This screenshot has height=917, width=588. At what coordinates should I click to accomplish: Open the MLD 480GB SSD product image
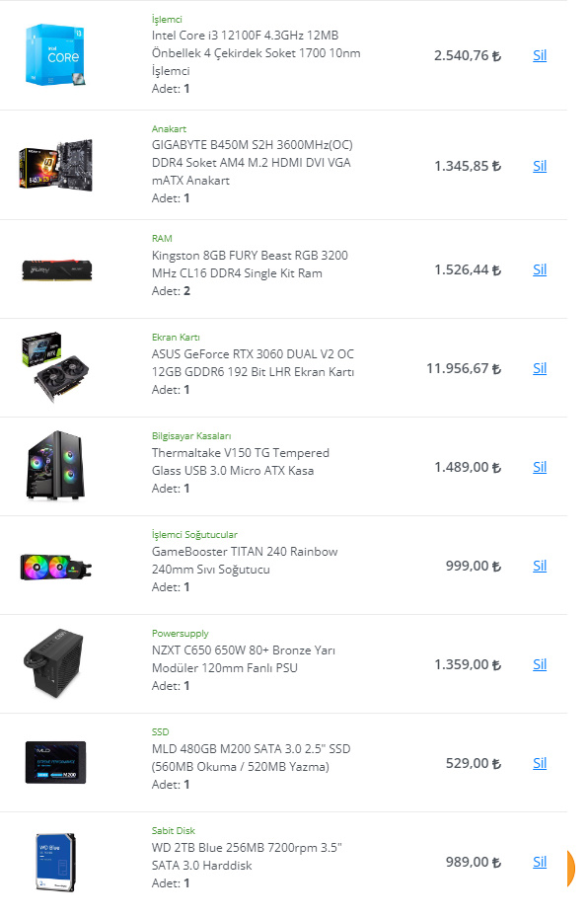tap(55, 763)
